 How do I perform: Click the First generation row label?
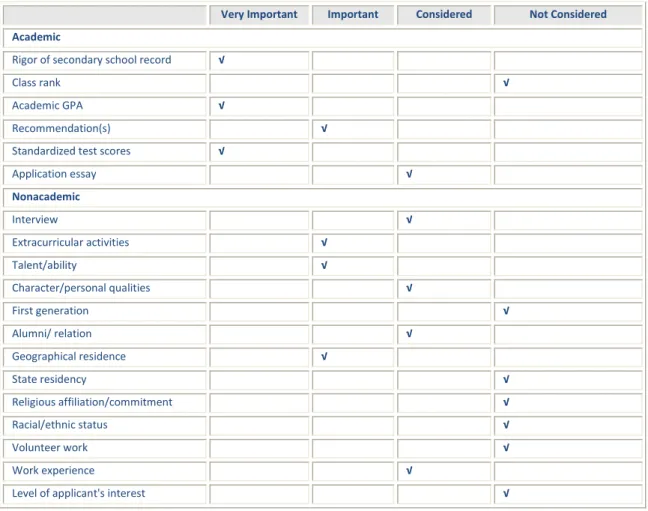50,311
